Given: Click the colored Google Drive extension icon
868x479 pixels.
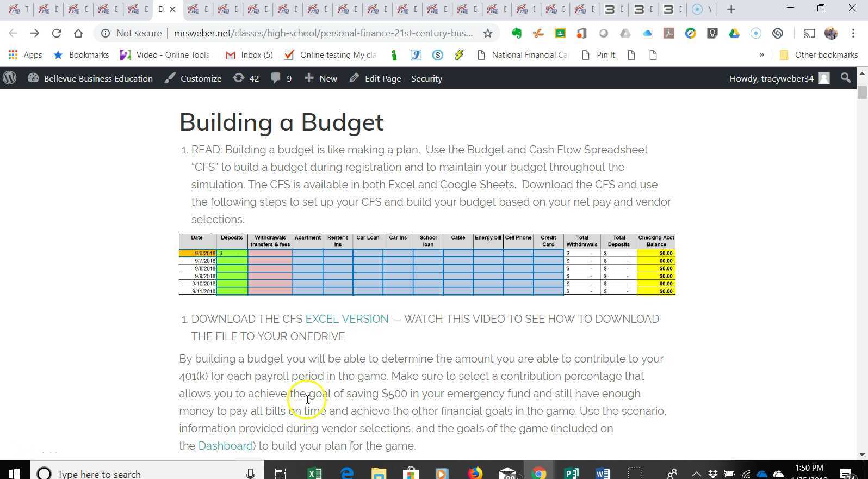Looking at the screenshot, I should pyautogui.click(x=734, y=33).
